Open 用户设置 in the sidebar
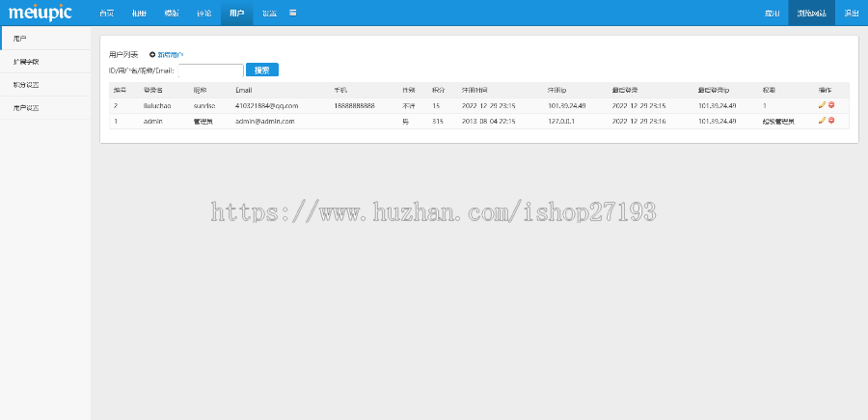868x420 pixels. (x=45, y=108)
